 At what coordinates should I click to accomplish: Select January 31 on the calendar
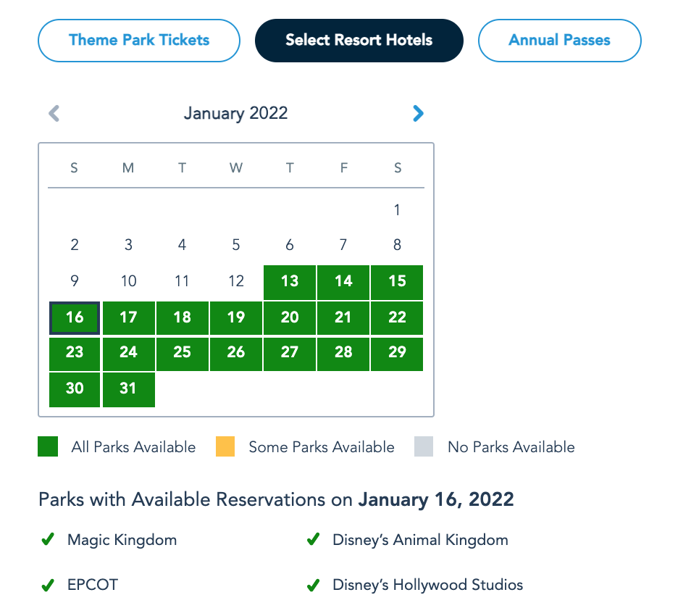(x=128, y=388)
